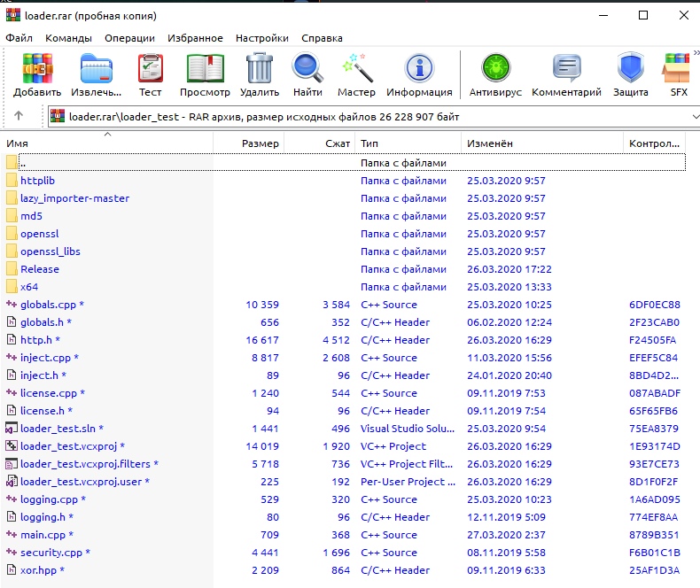Image resolution: width=700 pixels, height=588 pixels.
Task: Click the packed size 1 920
Action: 336,446
